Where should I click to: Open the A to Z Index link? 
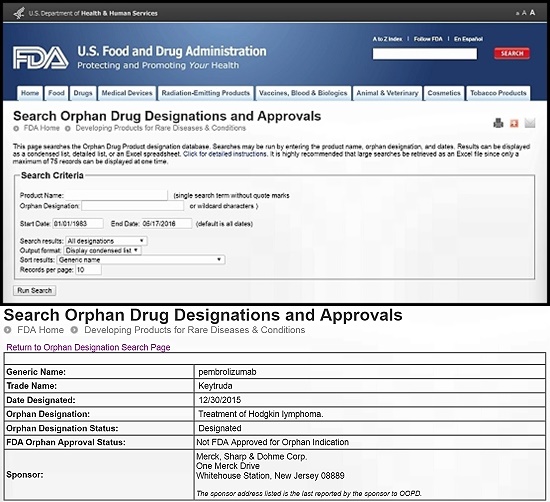tap(387, 39)
